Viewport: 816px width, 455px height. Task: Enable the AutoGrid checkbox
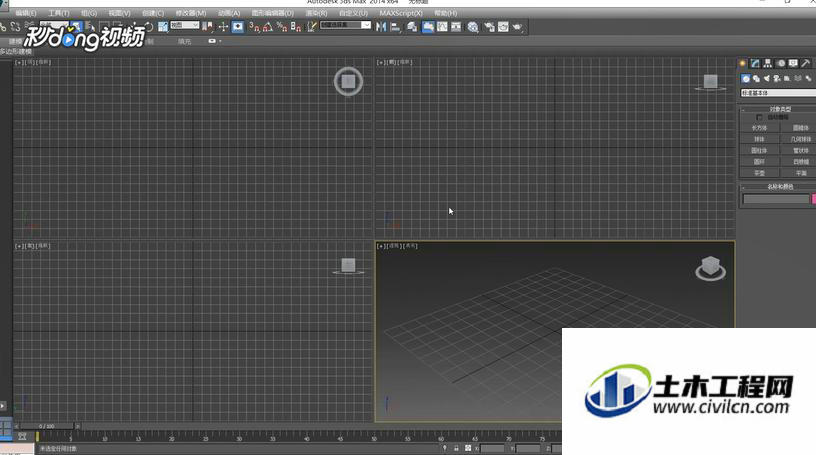759,117
